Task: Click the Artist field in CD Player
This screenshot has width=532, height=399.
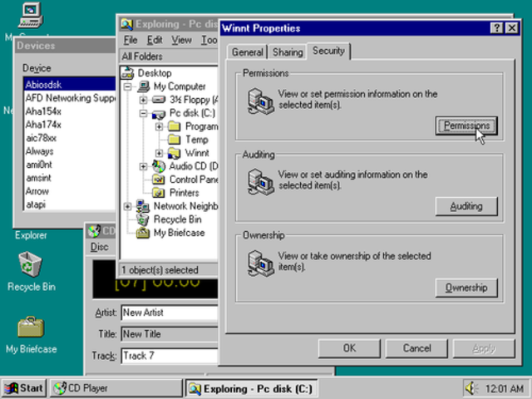Action: coord(170,313)
